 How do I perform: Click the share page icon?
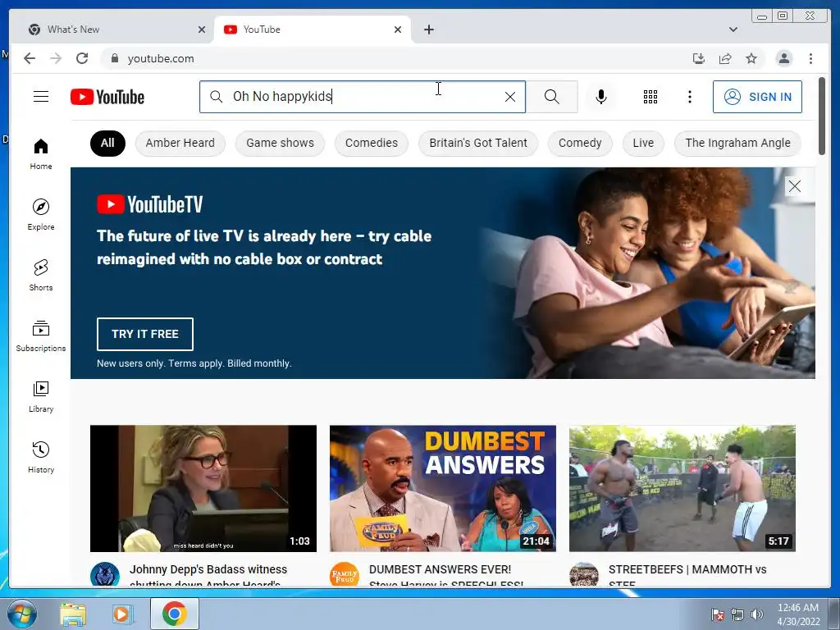click(x=725, y=58)
